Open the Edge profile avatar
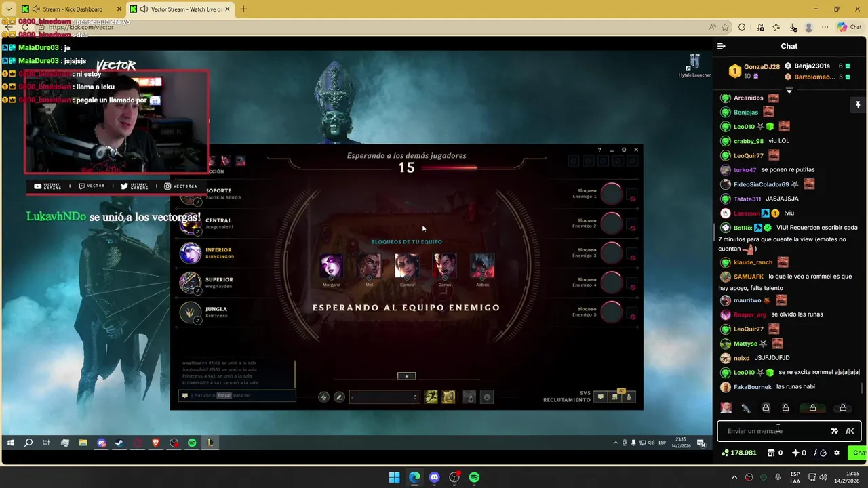The image size is (868, 488). 808,27
